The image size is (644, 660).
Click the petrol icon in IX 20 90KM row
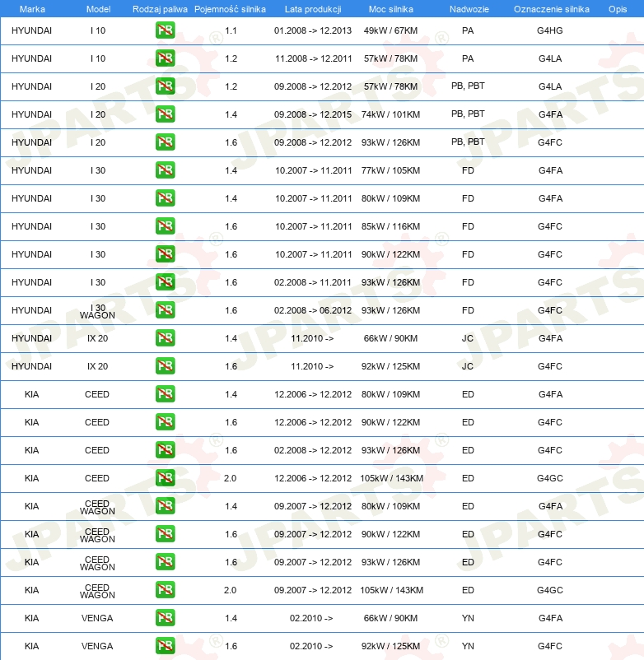(165, 338)
